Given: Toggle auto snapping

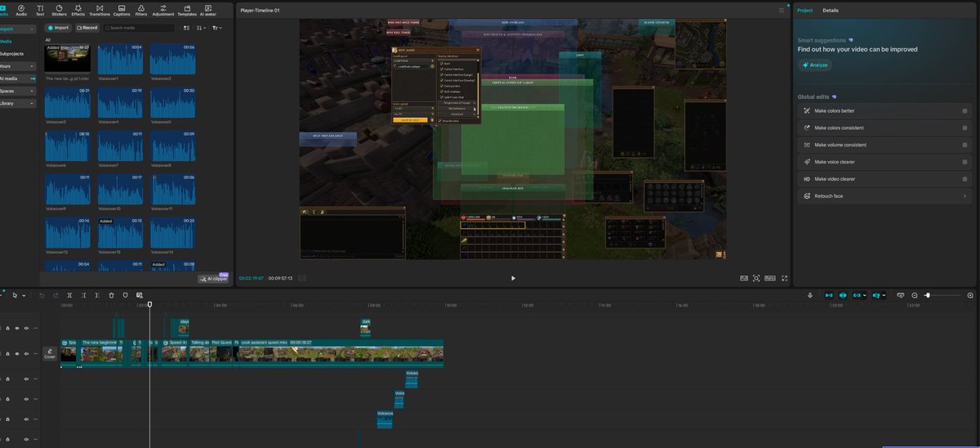Looking at the screenshot, I should 844,295.
